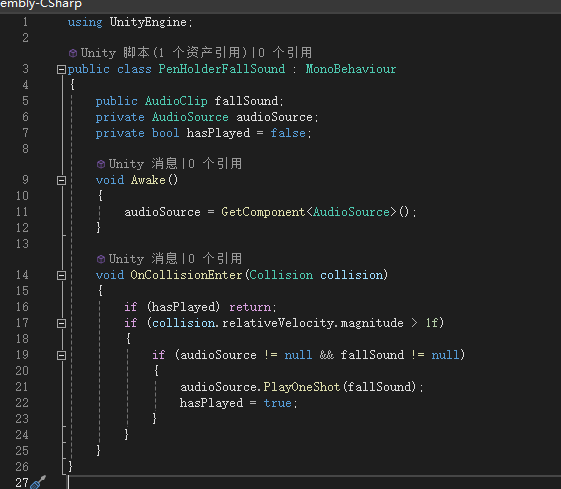Collapse the Awake method region

61,181
